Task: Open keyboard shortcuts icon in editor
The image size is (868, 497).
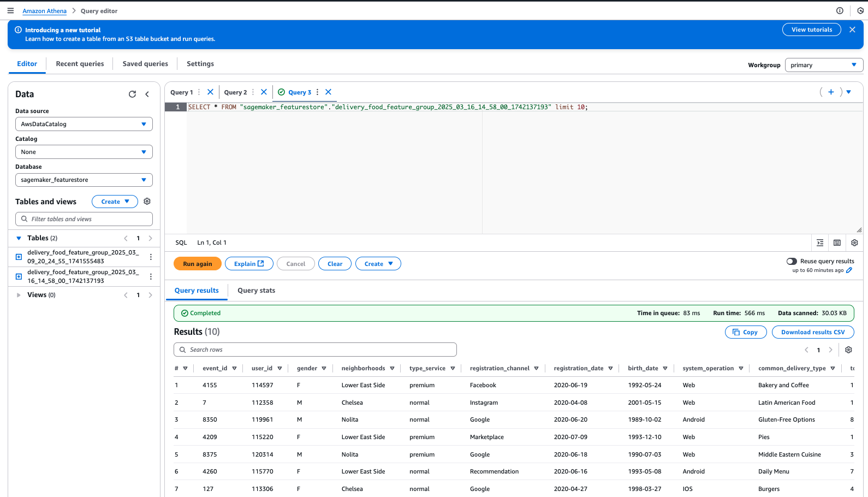Action: [837, 242]
